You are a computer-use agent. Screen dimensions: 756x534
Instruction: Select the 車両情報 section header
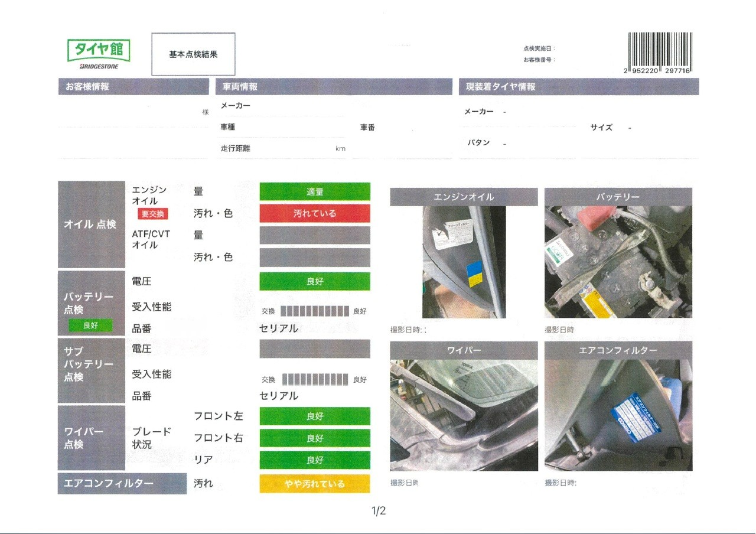tap(334, 87)
